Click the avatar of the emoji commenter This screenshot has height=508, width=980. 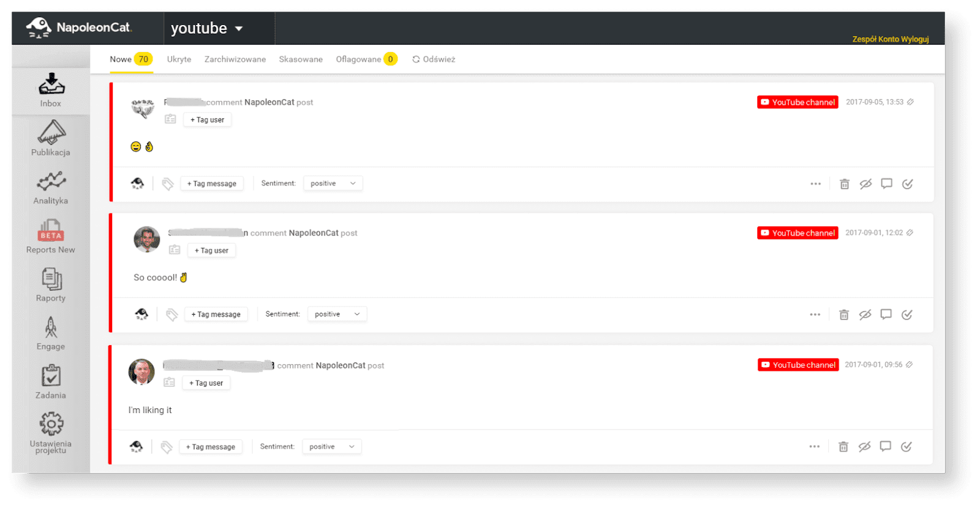point(143,108)
